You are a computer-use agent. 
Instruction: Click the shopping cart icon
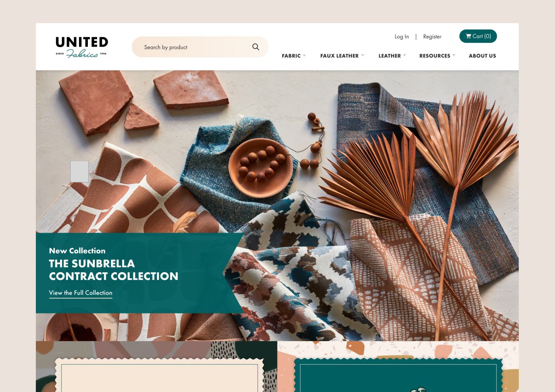pos(468,36)
